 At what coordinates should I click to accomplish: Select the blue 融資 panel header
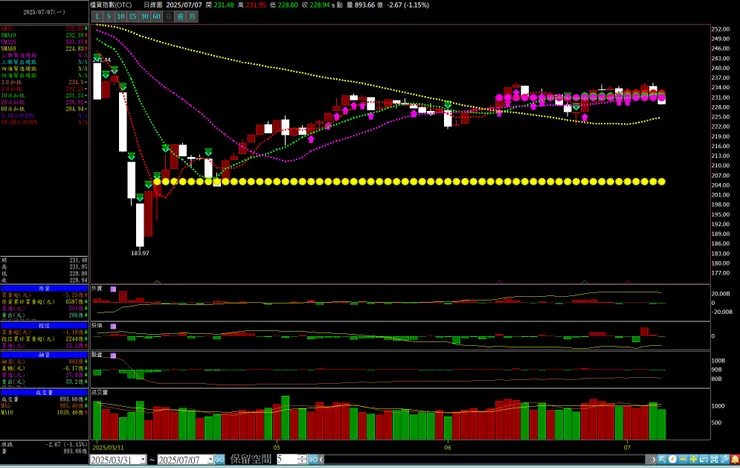click(44, 355)
